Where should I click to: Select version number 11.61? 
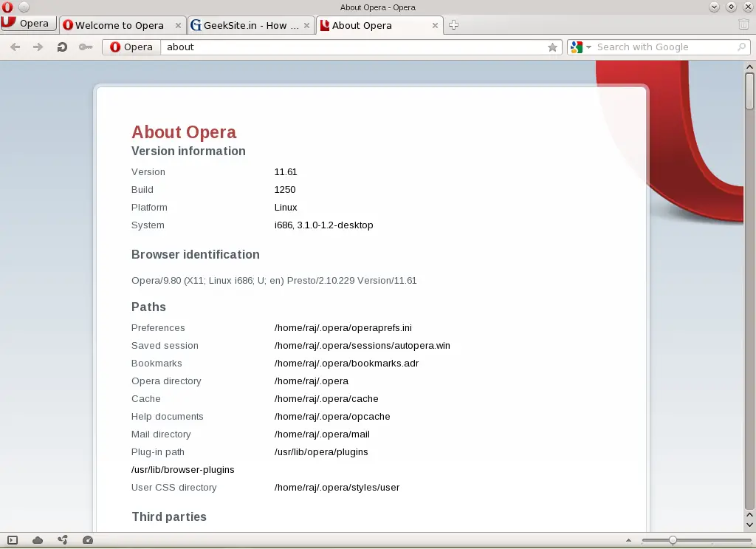point(286,171)
